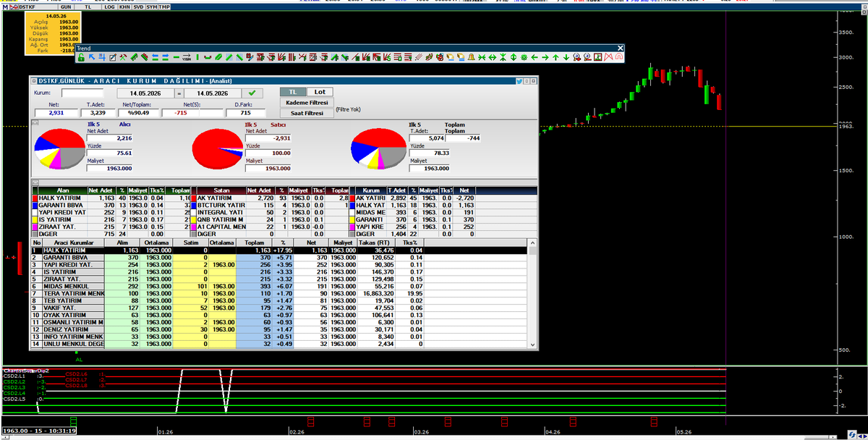Toggle the SVD chart option

(x=138, y=7)
